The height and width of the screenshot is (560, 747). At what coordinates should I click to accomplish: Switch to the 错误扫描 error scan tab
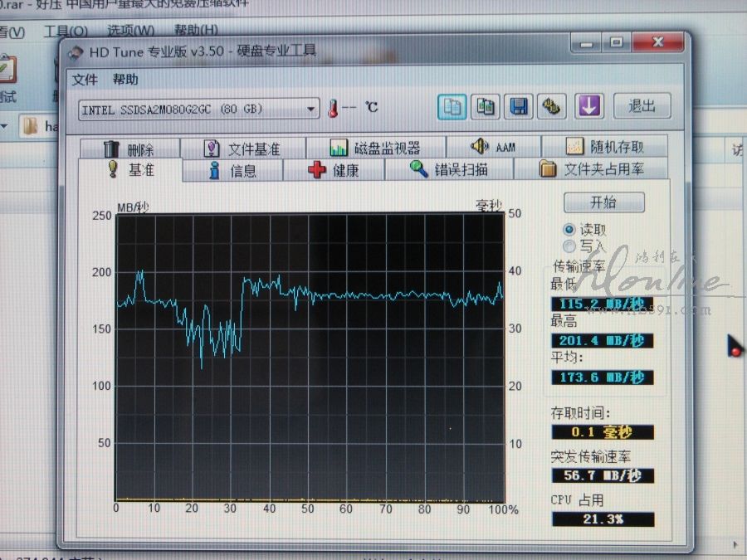[x=449, y=170]
